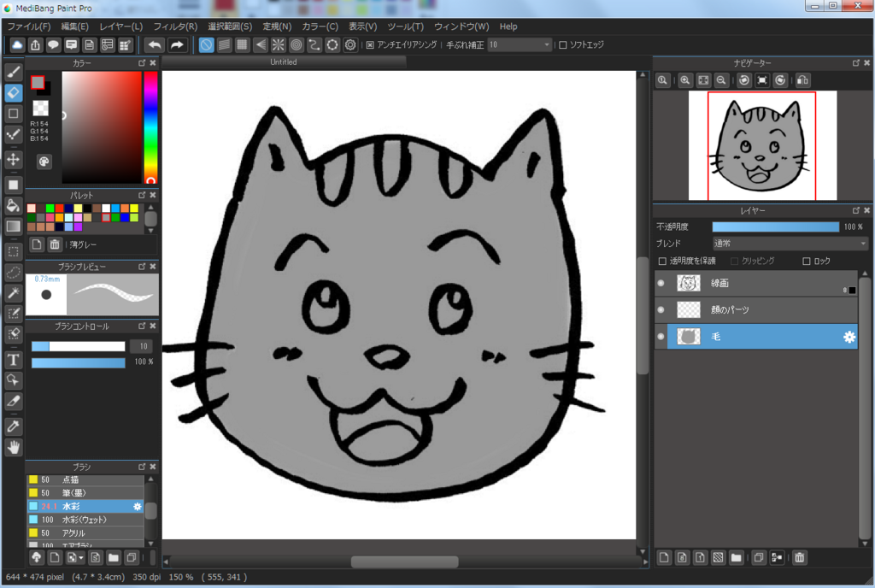Enable the ソフトエッジ checkbox

(x=562, y=44)
